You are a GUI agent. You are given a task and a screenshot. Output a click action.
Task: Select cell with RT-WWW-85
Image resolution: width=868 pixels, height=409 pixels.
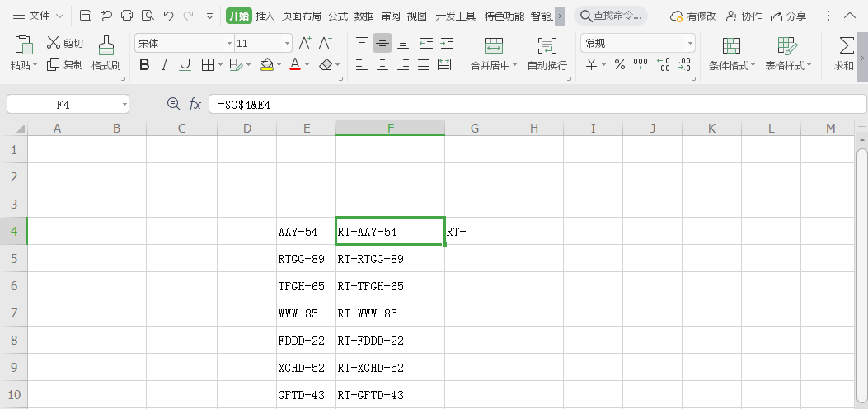click(x=390, y=313)
